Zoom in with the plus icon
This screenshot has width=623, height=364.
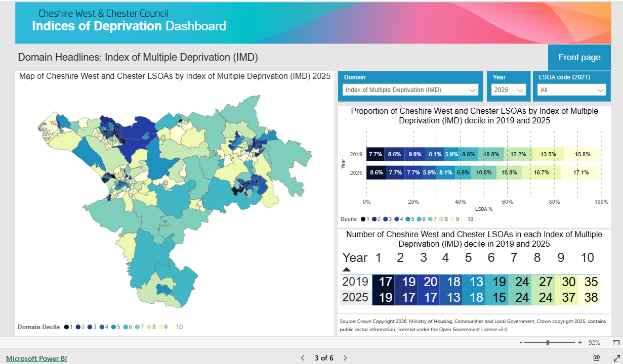579,342
